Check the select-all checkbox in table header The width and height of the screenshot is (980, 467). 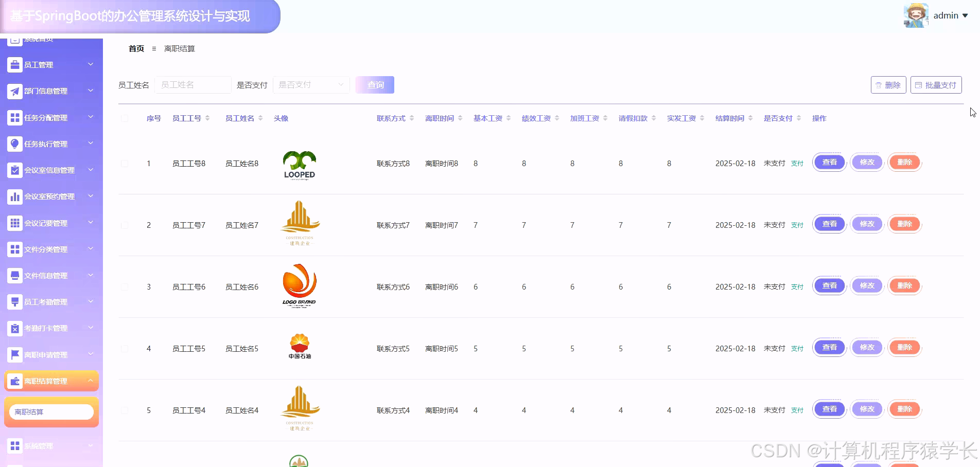125,118
